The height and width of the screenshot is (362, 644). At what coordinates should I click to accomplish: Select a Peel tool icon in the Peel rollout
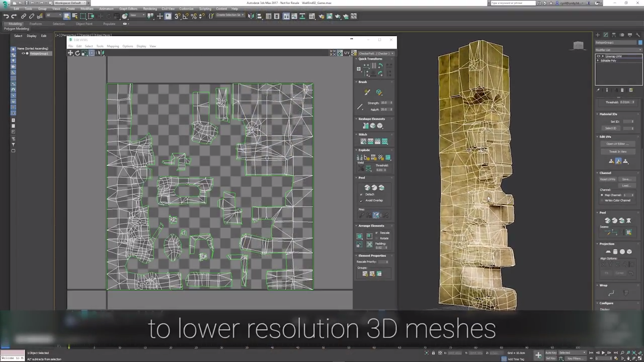(368, 187)
